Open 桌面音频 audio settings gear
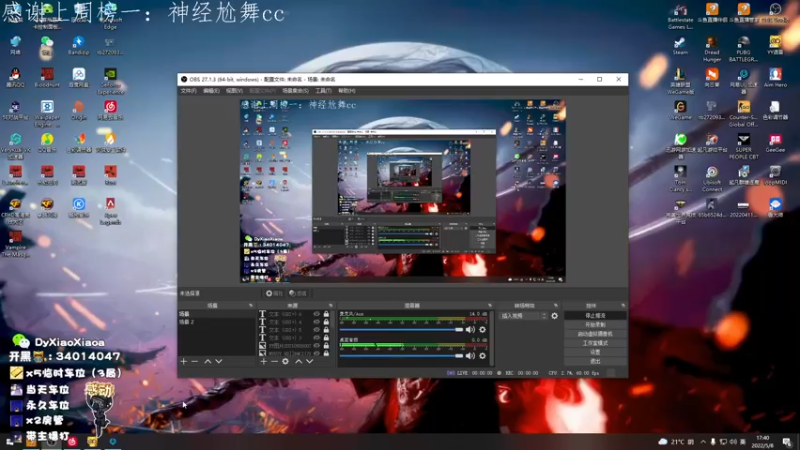 pos(482,356)
